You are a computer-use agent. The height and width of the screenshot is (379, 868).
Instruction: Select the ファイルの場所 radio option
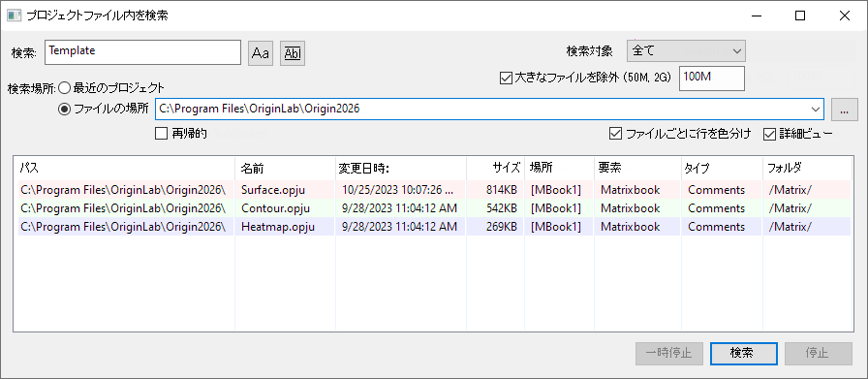[x=64, y=110]
